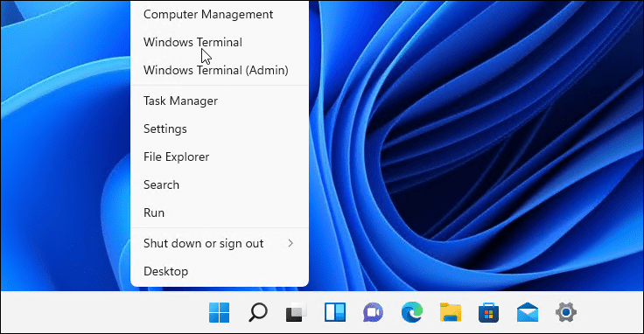Image resolution: width=644 pixels, height=334 pixels.
Task: Open the Mail app icon
Action: (x=528, y=313)
